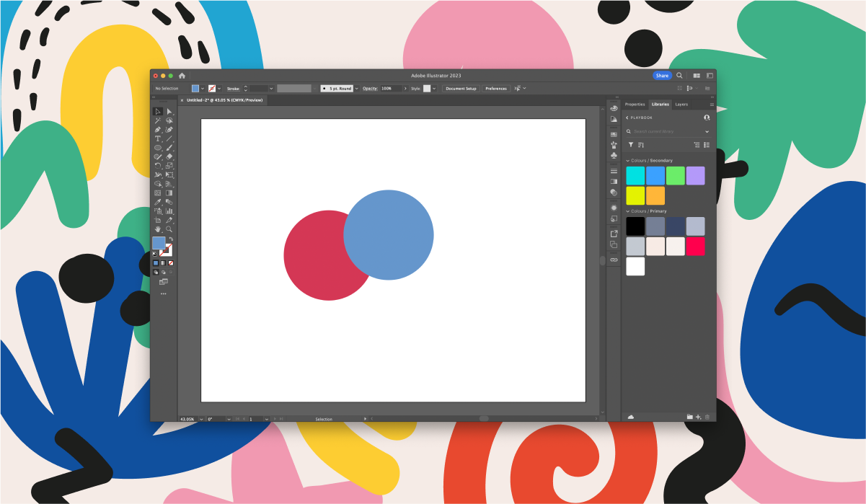Screen dimensions: 866x504
Task: Activate the Hand tool
Action: [157, 229]
